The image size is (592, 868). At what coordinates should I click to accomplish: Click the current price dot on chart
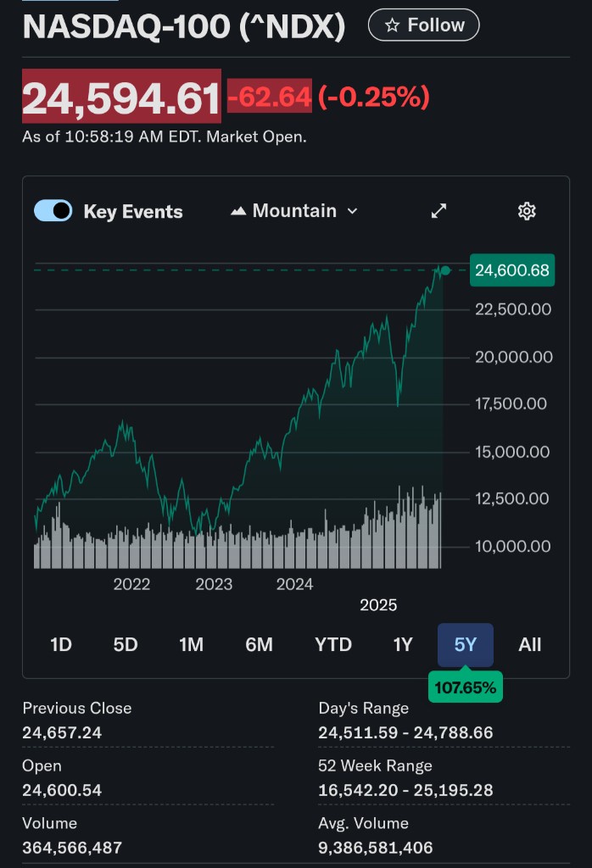click(x=446, y=270)
